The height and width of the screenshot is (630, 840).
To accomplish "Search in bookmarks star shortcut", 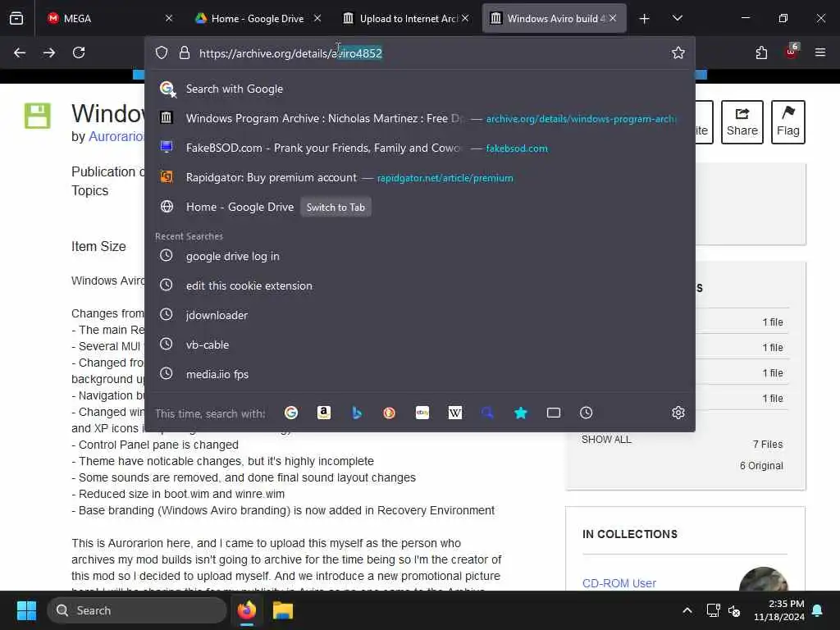I will [x=521, y=413].
